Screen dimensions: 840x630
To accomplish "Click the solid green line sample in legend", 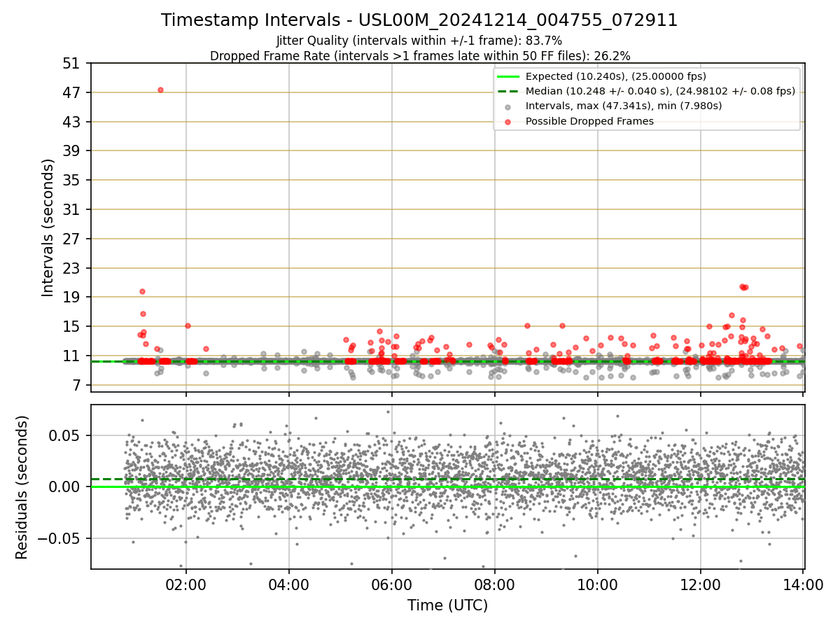I will tap(509, 76).
